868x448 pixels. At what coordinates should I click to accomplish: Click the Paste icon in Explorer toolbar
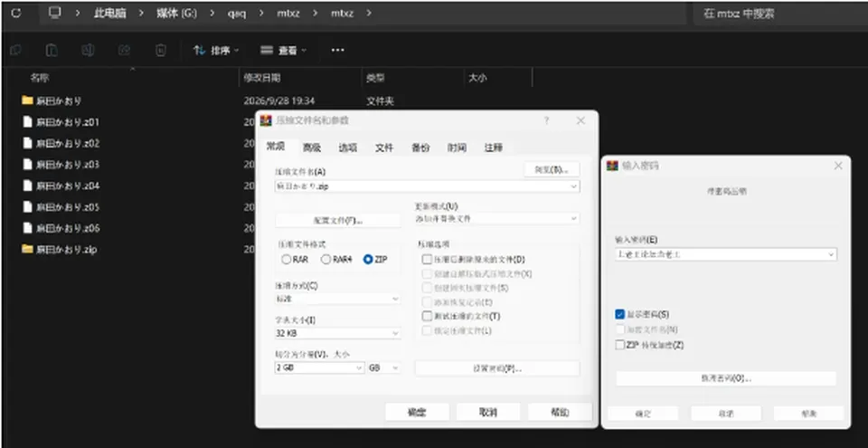click(52, 51)
